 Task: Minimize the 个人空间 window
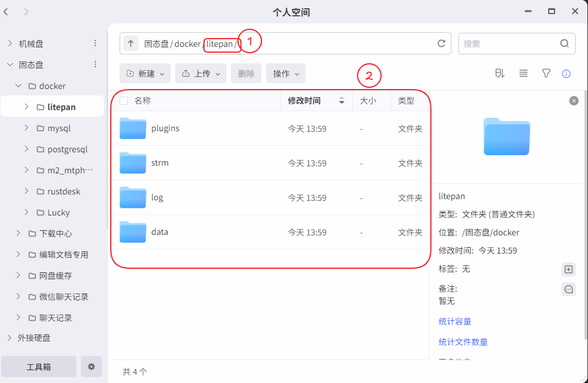click(528, 11)
